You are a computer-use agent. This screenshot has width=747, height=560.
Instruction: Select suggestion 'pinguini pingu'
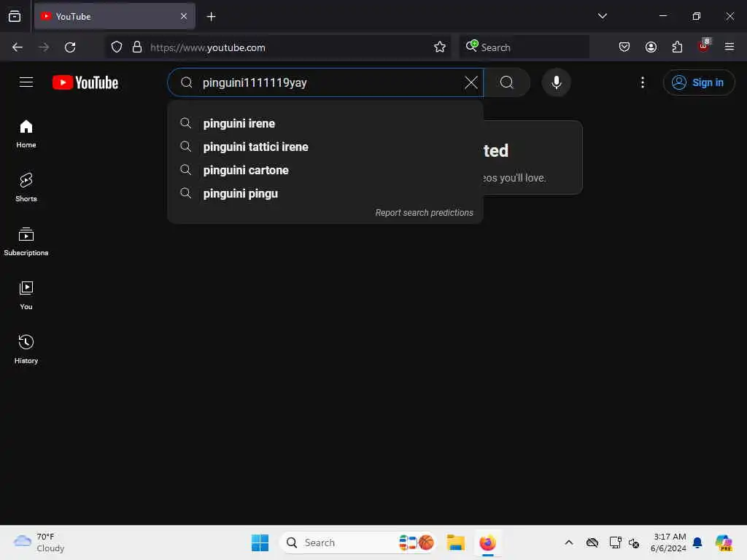(x=325, y=193)
